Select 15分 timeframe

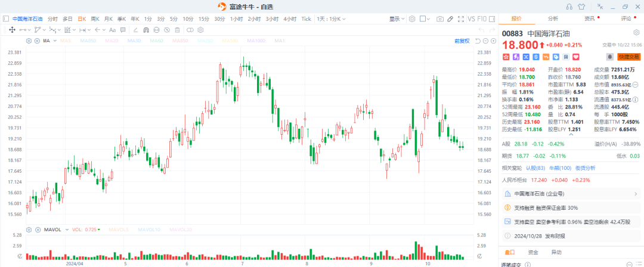204,19
